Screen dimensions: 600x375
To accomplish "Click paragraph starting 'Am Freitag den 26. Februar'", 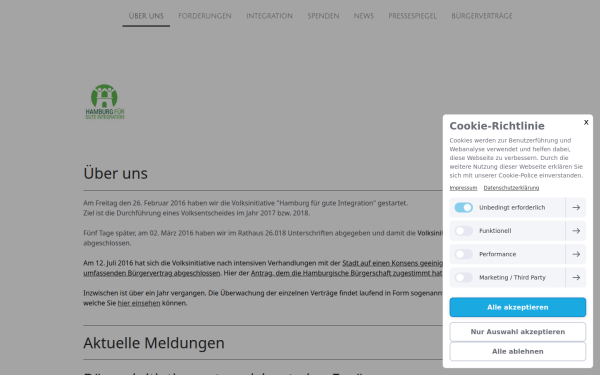I will click(x=246, y=208).
